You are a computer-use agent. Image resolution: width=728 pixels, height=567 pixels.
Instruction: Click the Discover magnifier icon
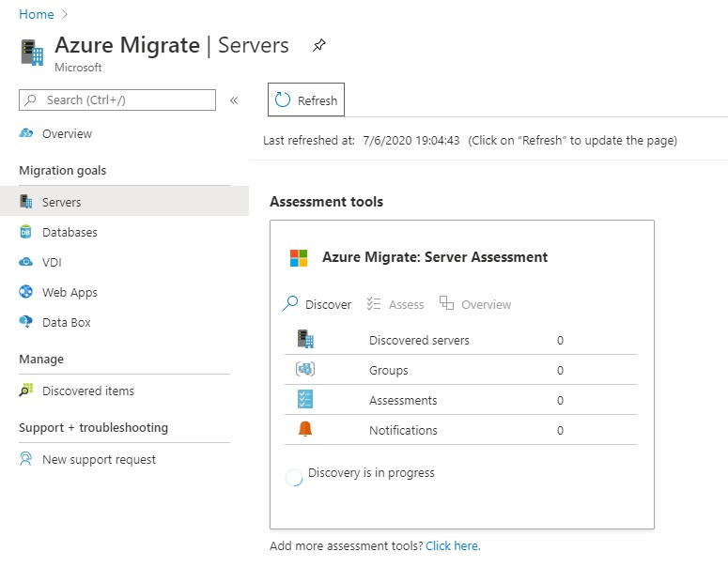pos(290,303)
